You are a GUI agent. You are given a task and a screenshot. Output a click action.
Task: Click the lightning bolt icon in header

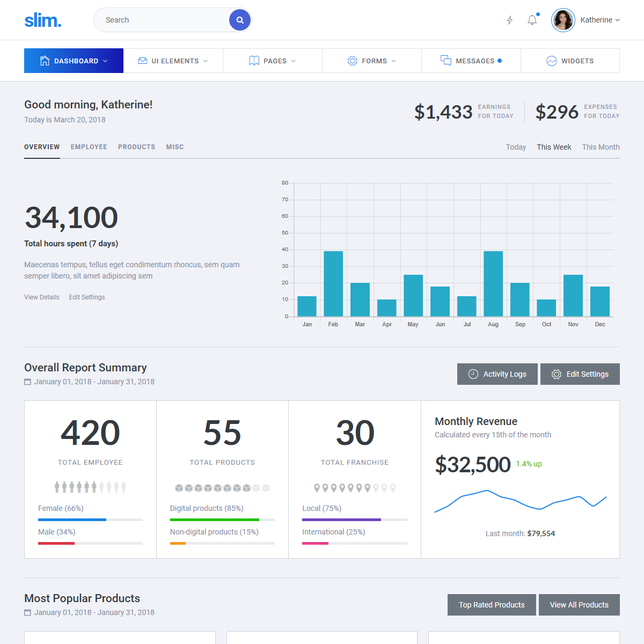coord(510,20)
